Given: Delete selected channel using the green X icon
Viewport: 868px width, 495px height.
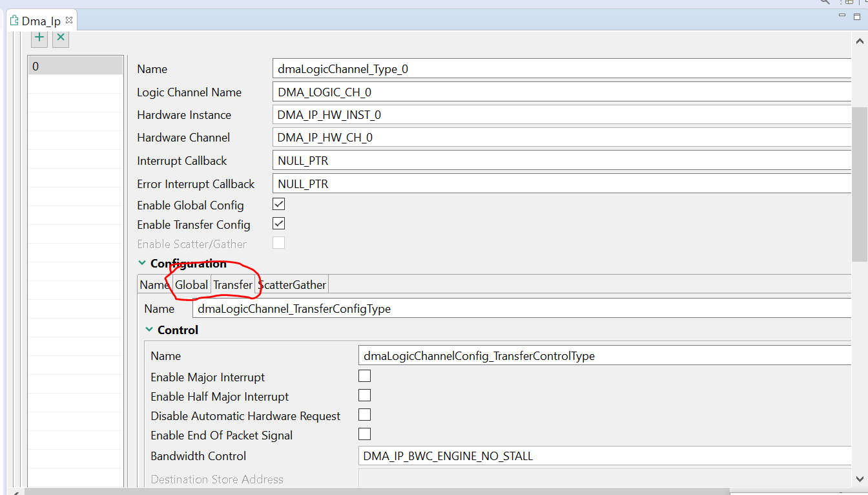Looking at the screenshot, I should coord(60,38).
